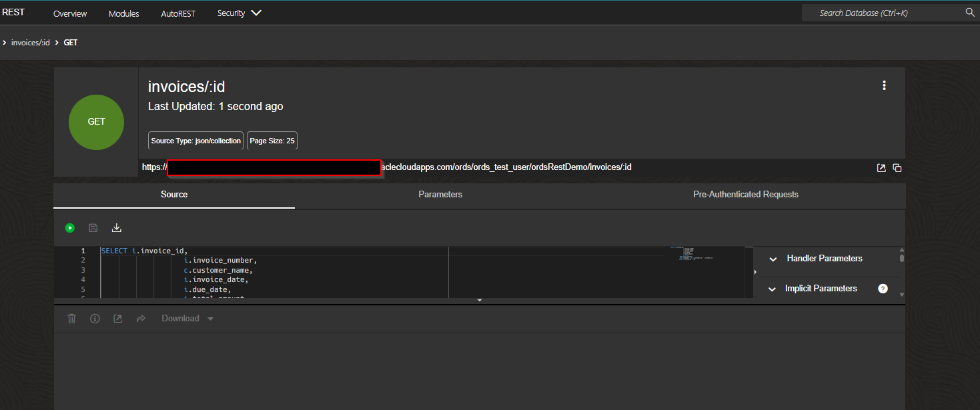980x410 pixels.
Task: Click the share icon in results toolbar
Action: tap(141, 318)
